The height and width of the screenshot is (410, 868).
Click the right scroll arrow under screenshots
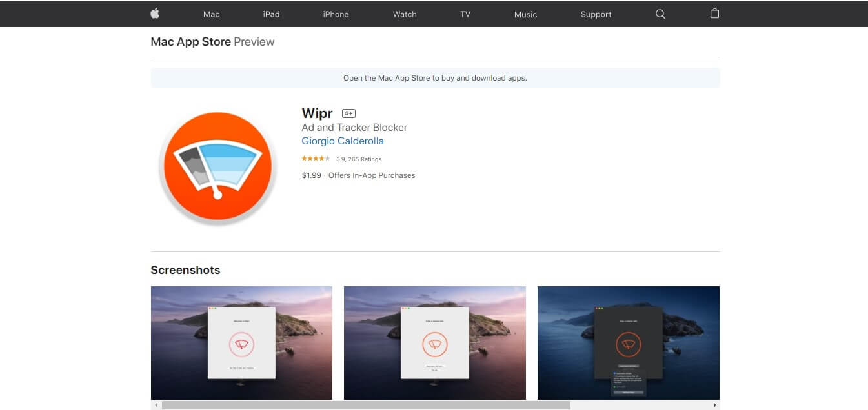(x=714, y=405)
